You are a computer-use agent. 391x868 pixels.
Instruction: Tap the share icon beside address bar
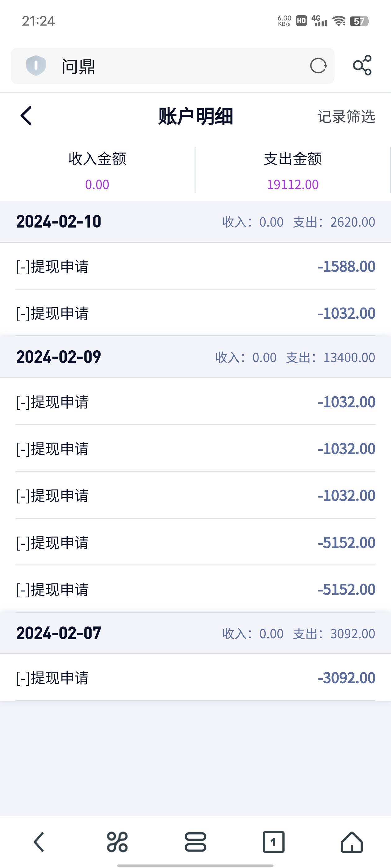(x=362, y=65)
